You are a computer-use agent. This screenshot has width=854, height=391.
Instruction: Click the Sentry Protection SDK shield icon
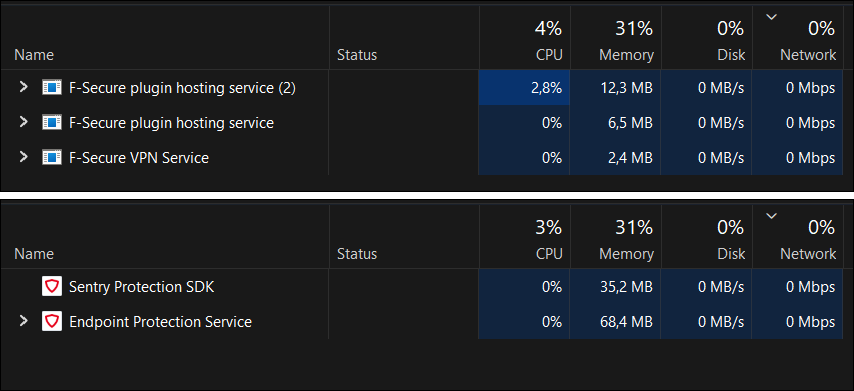point(52,286)
